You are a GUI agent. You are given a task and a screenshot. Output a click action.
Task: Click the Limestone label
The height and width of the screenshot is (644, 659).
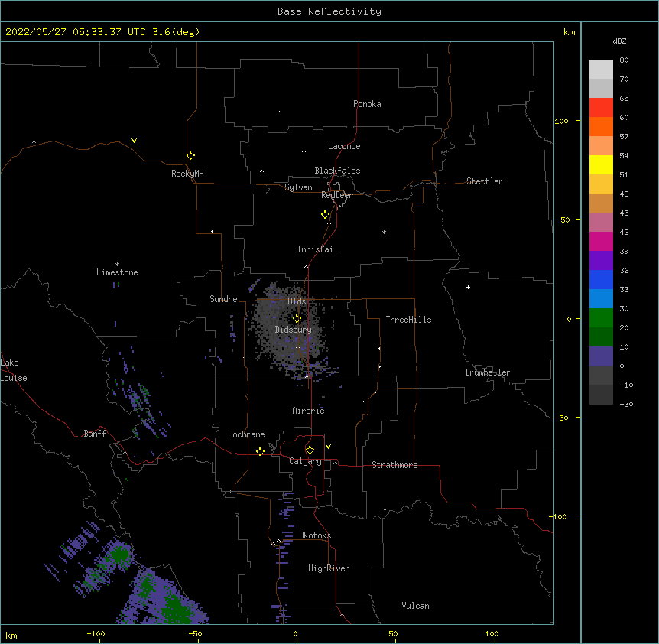coord(117,272)
